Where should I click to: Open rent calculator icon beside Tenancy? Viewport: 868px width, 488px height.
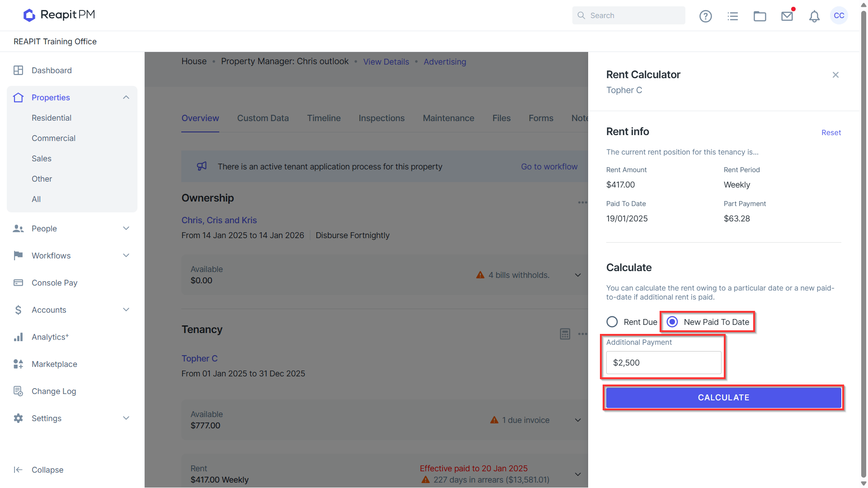[565, 334]
